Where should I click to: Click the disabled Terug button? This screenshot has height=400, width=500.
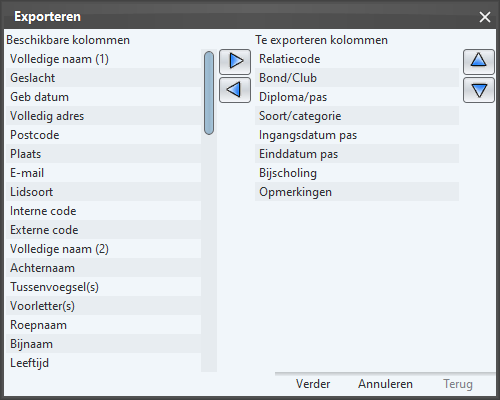458,384
